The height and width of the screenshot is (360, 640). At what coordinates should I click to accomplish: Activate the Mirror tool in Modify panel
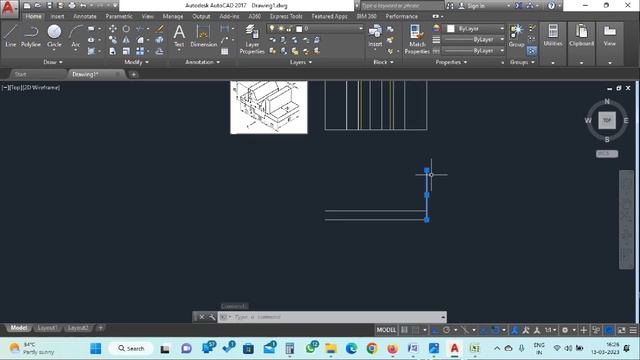(x=126, y=40)
